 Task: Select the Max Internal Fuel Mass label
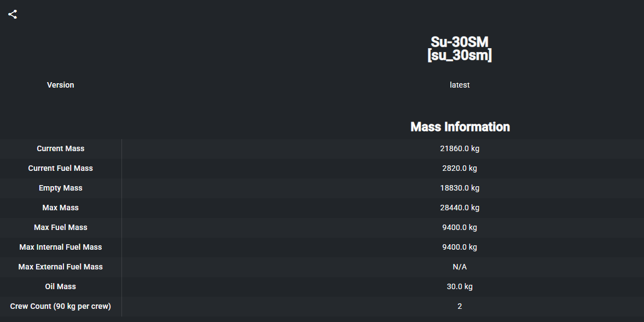click(x=60, y=247)
